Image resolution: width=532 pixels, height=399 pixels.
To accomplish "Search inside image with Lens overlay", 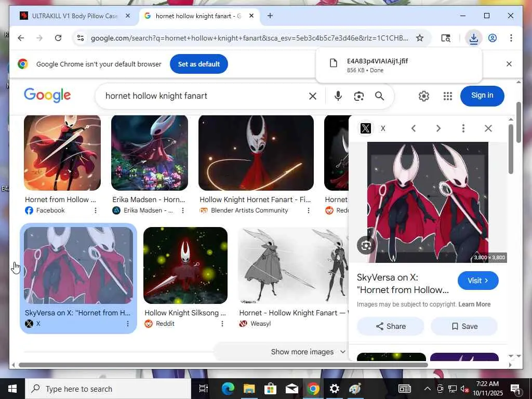I will coord(366,246).
